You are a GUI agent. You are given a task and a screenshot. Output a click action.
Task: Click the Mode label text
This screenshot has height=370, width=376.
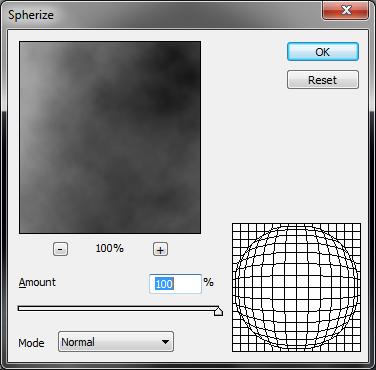click(x=31, y=343)
